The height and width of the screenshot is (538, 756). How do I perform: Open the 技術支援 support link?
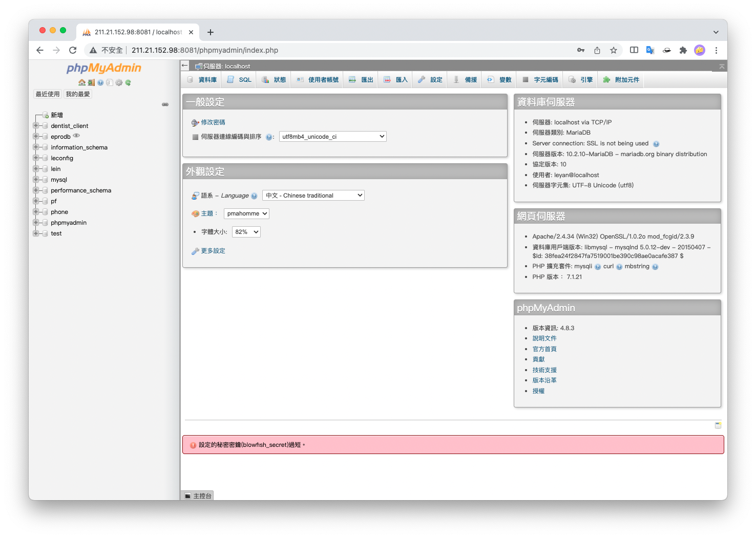[544, 370]
